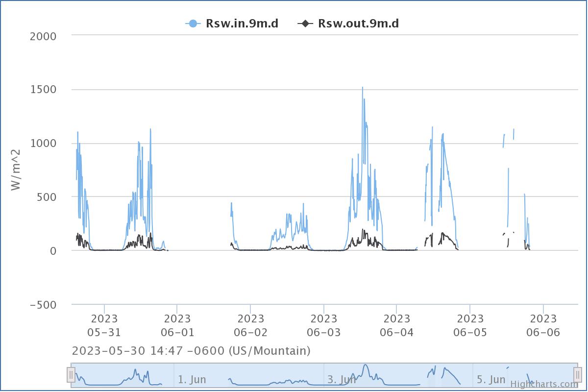
Task: Click the 2023-05-30 14:47 timestamp text
Action: pos(191,351)
